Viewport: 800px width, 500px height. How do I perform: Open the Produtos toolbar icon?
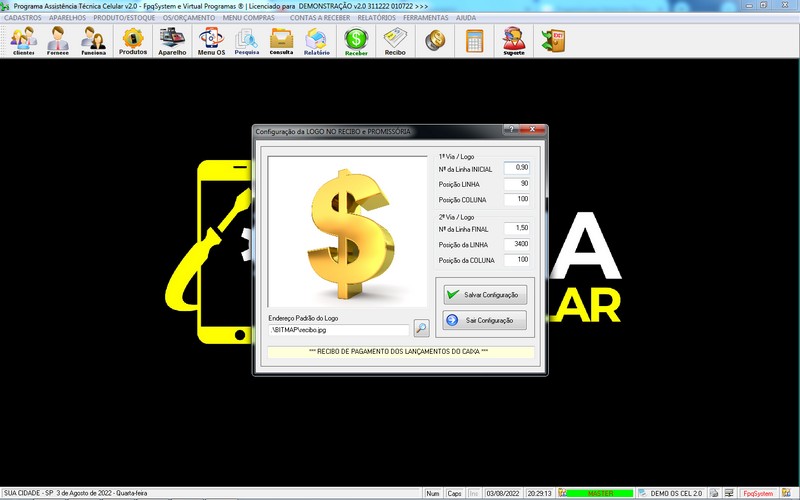pyautogui.click(x=133, y=41)
